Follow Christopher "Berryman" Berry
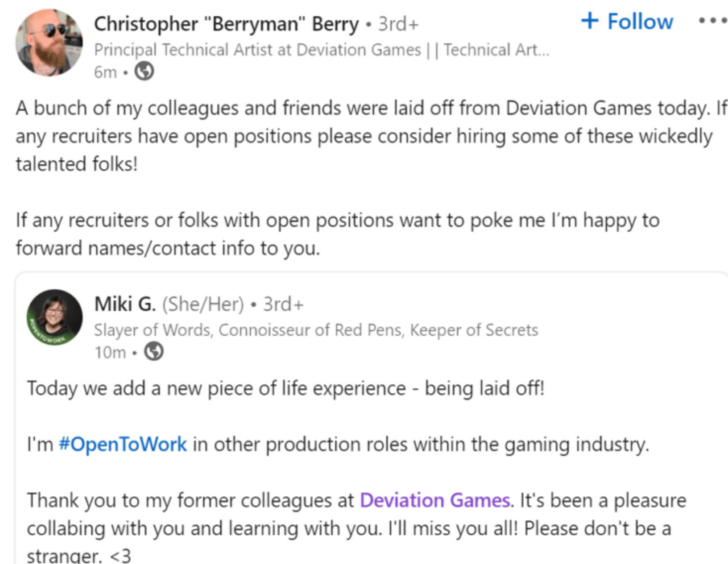 click(x=628, y=21)
